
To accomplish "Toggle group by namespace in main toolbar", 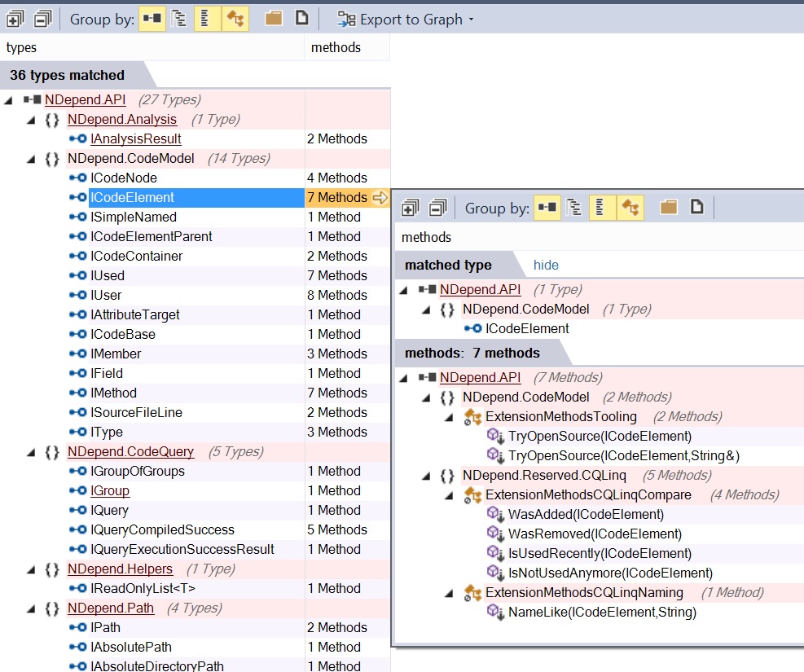I will point(179,19).
